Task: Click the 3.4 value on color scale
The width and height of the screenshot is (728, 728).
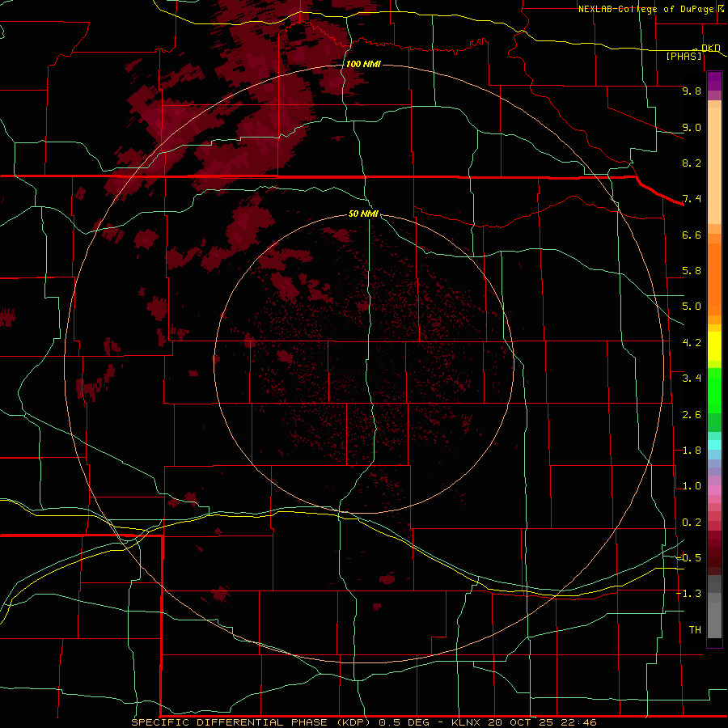Action: (692, 379)
